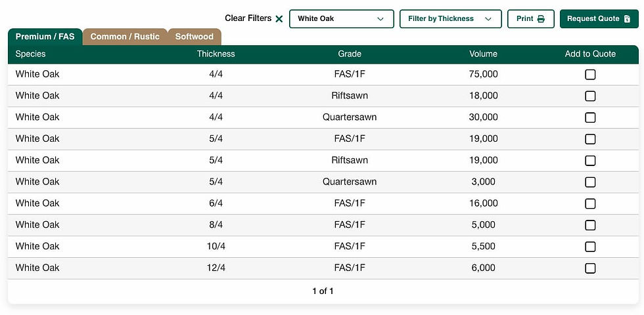Image resolution: width=644 pixels, height=315 pixels.
Task: Click the 18,000 volume value
Action: (x=484, y=96)
